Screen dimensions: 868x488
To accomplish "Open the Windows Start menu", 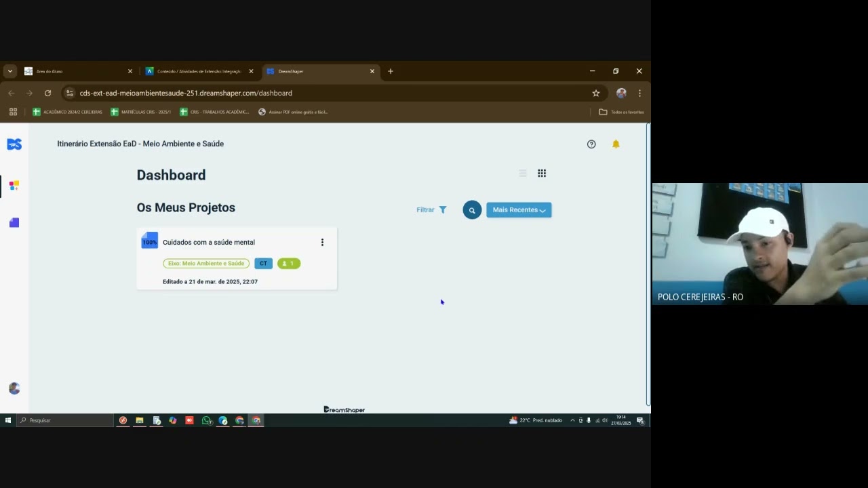I will pos(8,420).
